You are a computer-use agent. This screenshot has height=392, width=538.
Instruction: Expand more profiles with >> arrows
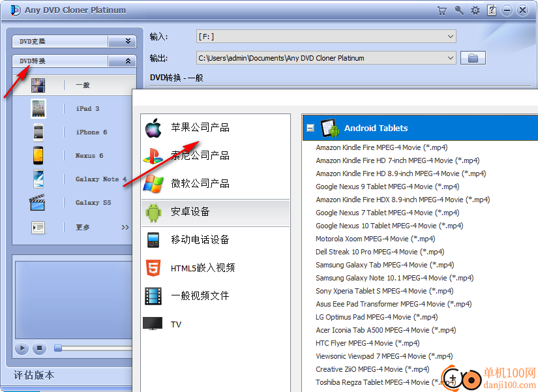click(x=125, y=228)
